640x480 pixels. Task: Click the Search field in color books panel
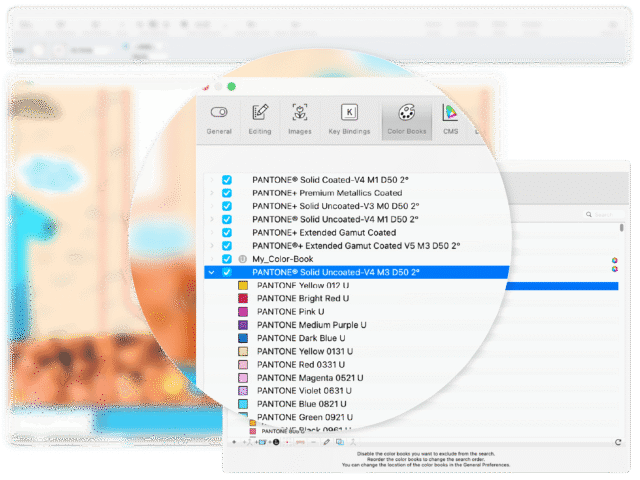coord(604,214)
